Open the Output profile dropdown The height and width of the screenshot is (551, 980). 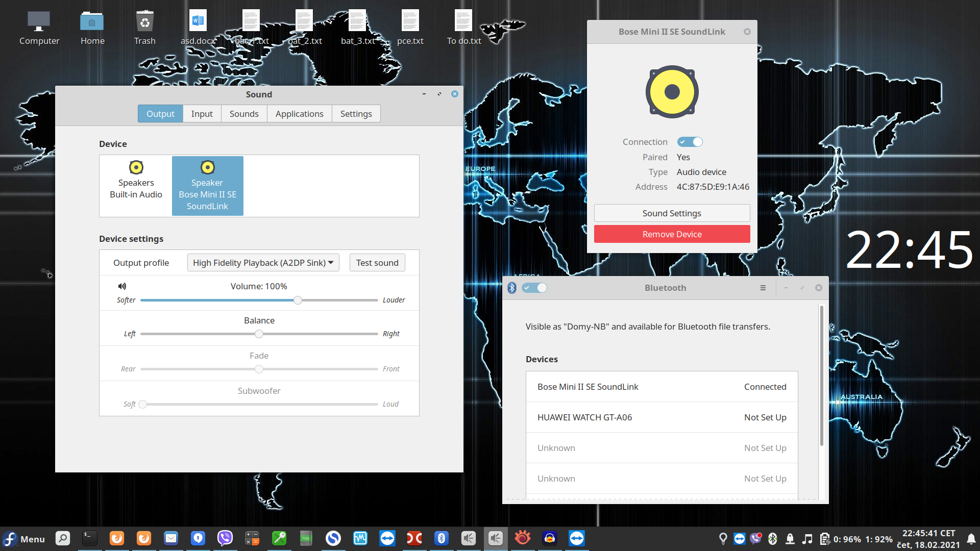pos(263,263)
